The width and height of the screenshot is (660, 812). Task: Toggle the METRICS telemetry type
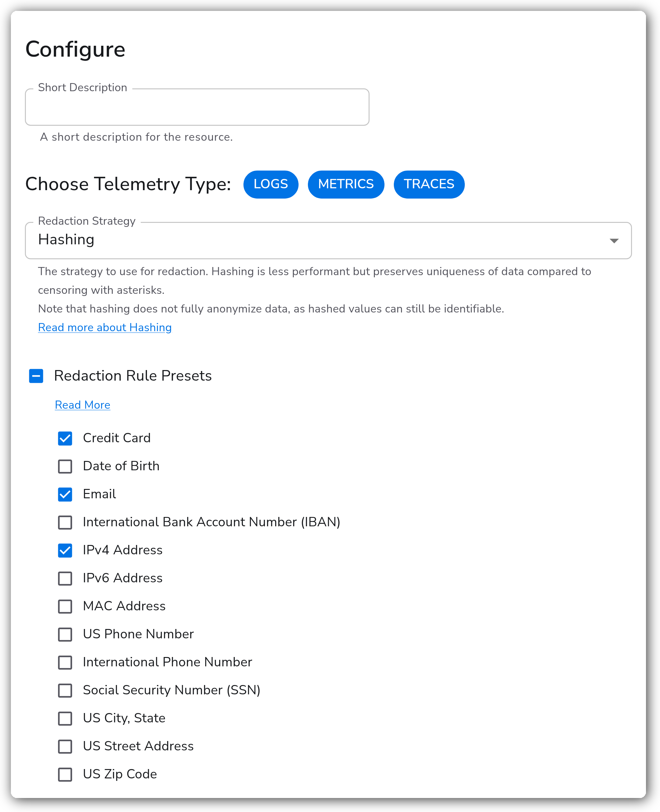point(346,184)
